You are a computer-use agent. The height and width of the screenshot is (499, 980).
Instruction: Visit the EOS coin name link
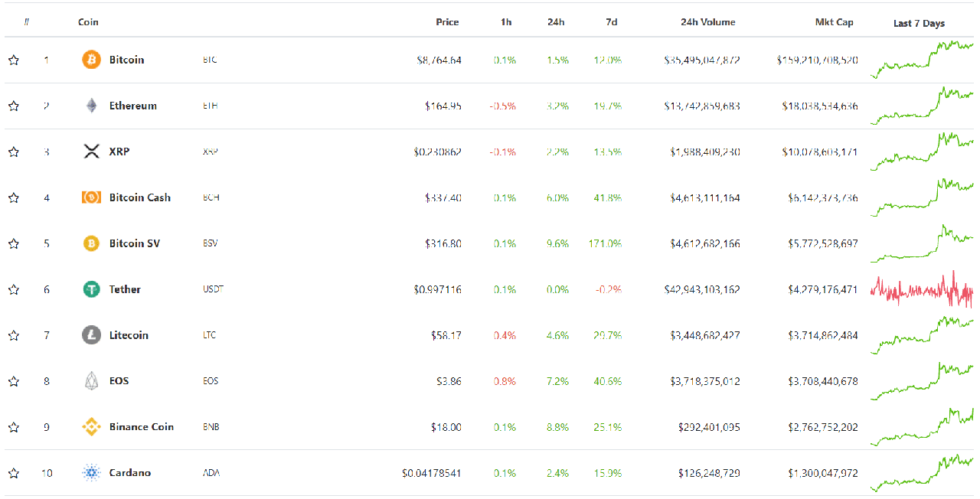pos(119,381)
